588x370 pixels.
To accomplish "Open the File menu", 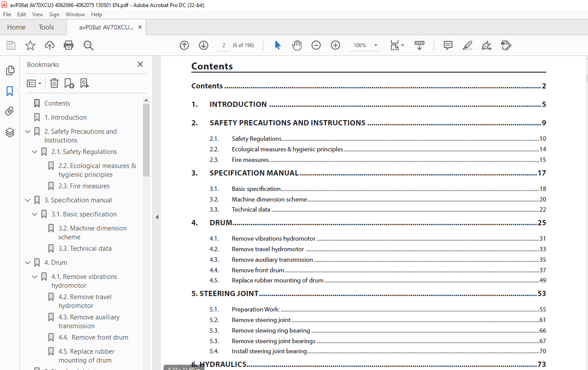I will (x=7, y=15).
